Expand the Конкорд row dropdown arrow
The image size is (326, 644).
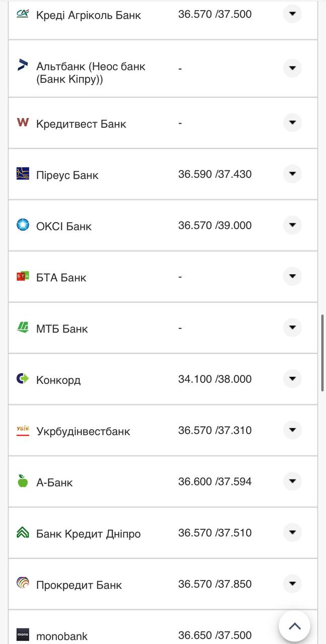click(292, 378)
